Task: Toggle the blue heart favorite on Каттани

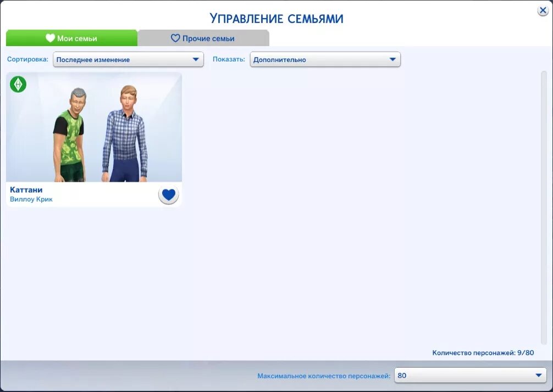Action: (169, 194)
